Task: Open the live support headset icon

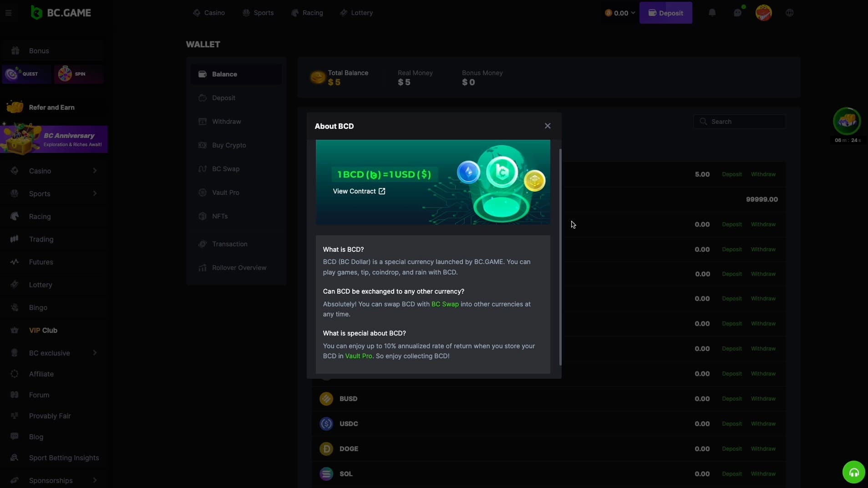Action: [x=854, y=472]
